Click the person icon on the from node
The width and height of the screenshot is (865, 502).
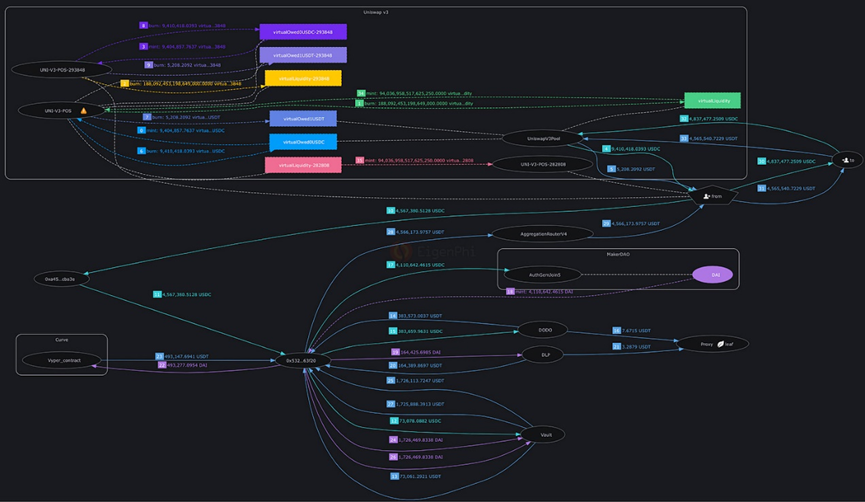pos(706,196)
